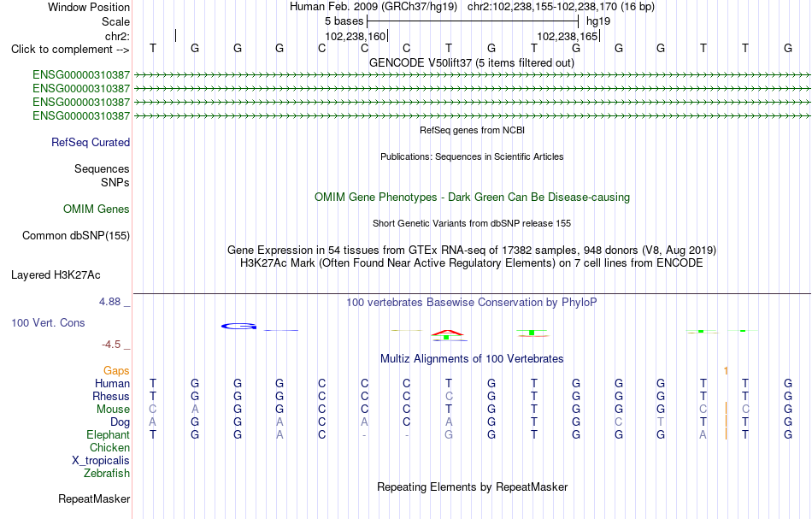Click the 'hg19' label beside the scale bar

(598, 21)
